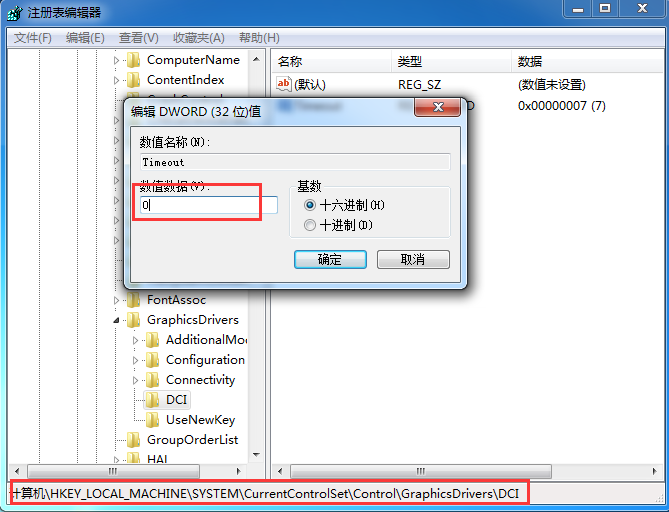Select the UseNewKey folder icon
Image resolution: width=669 pixels, height=512 pixels.
(152, 420)
